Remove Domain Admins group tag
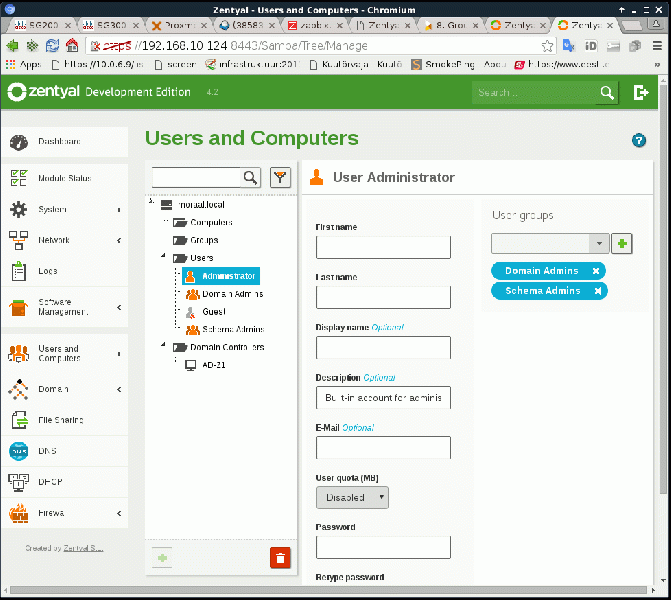This screenshot has height=600, width=671. coord(596,271)
